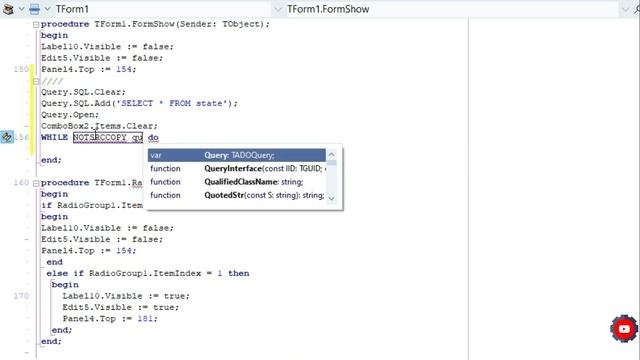Click 'else if RadioGroup1.ItemIndex = 1 then' line
The height and width of the screenshot is (360, 640).
click(x=148, y=273)
